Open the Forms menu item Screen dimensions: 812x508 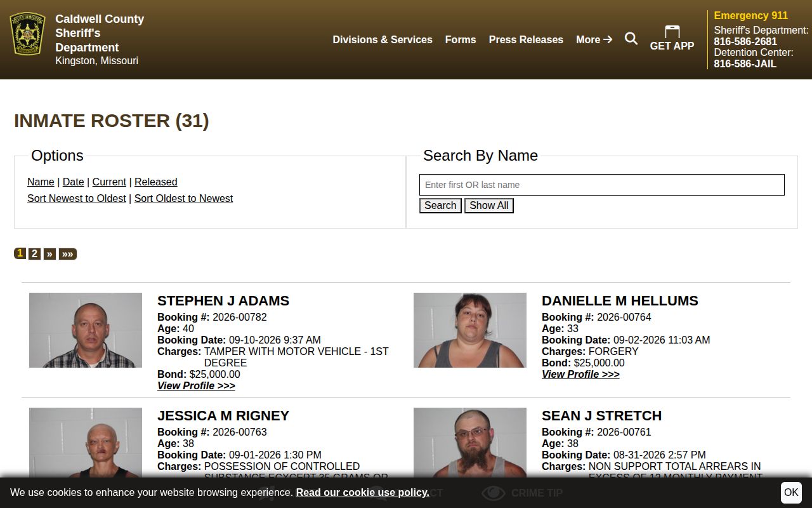tap(461, 39)
